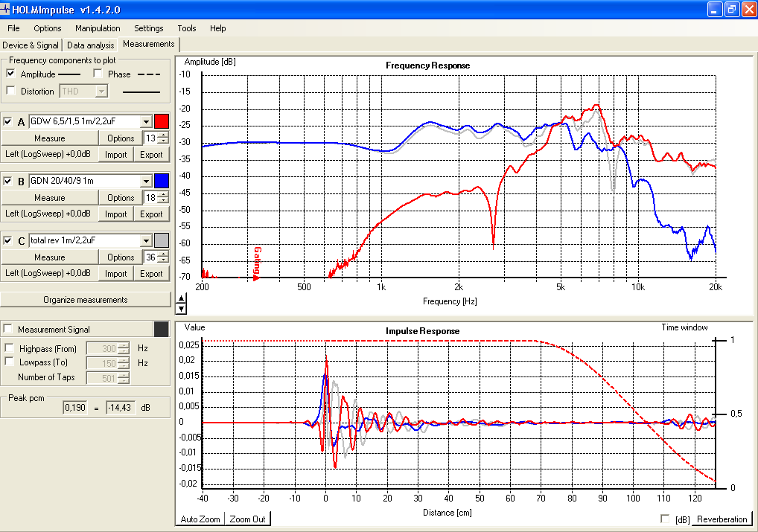Click Auto Zoom under the impulse response
Image resolution: width=758 pixels, height=532 pixels.
coord(200,519)
